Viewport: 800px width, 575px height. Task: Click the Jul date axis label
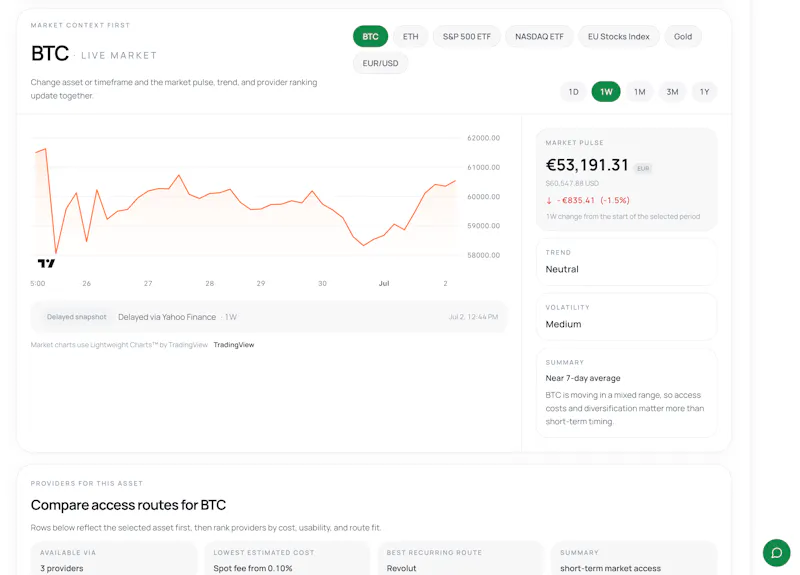coord(384,283)
